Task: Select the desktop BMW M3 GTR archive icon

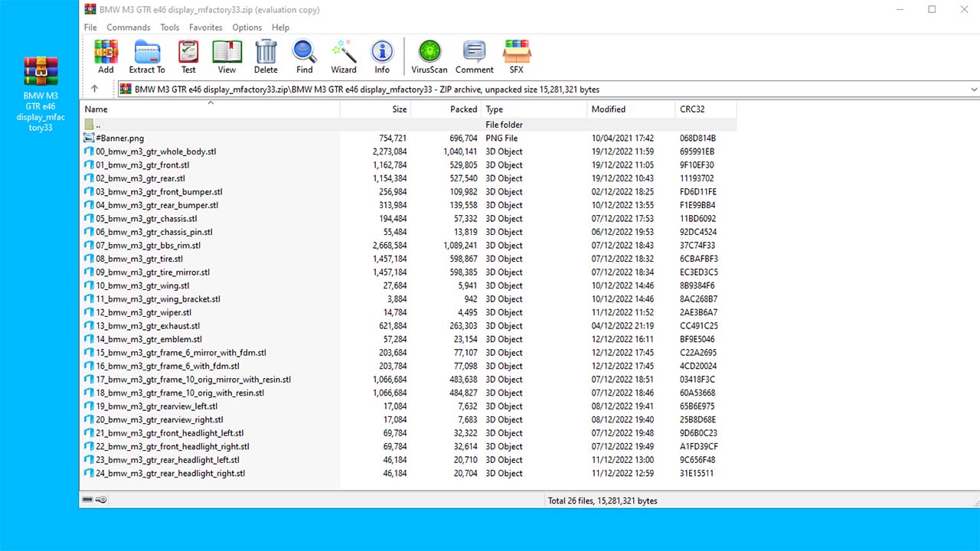Action: click(41, 71)
